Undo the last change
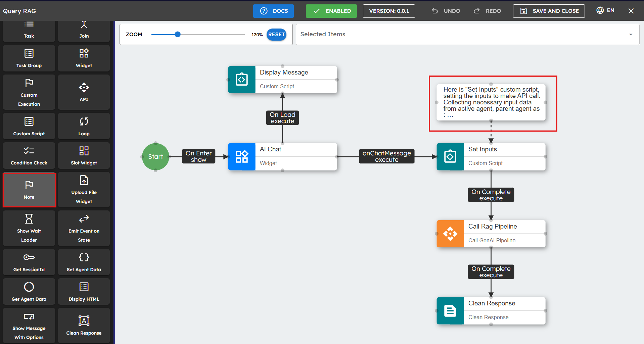This screenshot has width=644, height=344. [446, 11]
